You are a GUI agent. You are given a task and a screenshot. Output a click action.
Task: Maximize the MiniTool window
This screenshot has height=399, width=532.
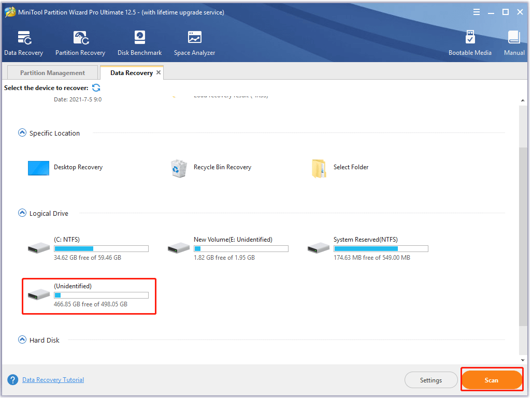click(506, 12)
